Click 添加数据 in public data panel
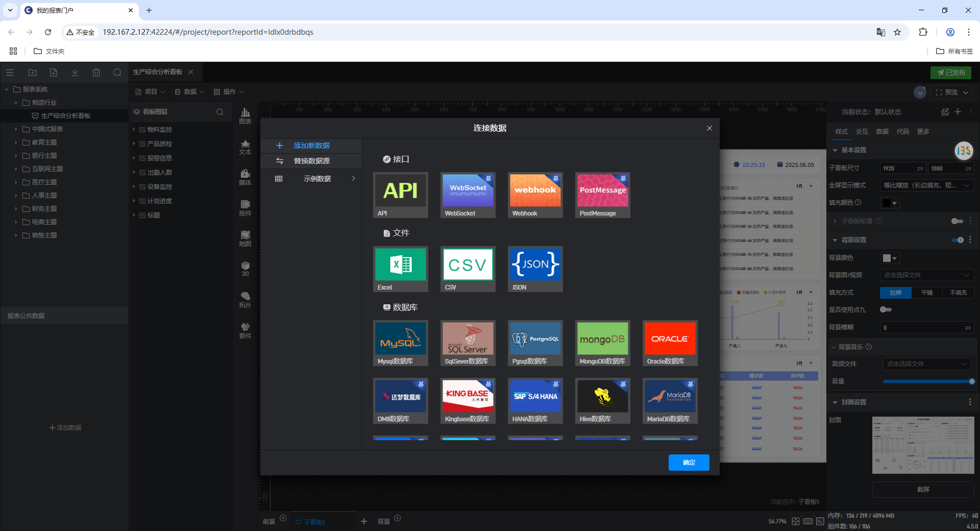The height and width of the screenshot is (531, 980). (65, 428)
